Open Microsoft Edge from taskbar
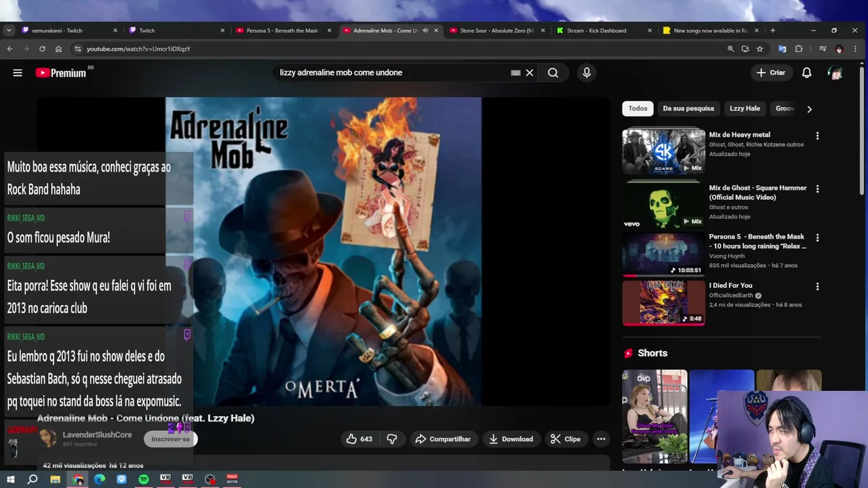 tap(100, 479)
